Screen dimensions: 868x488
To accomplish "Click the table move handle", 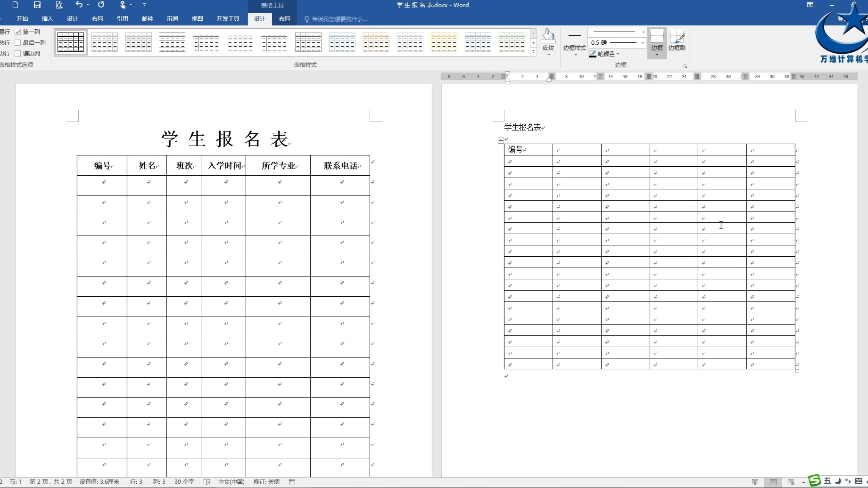I will pyautogui.click(x=501, y=140).
